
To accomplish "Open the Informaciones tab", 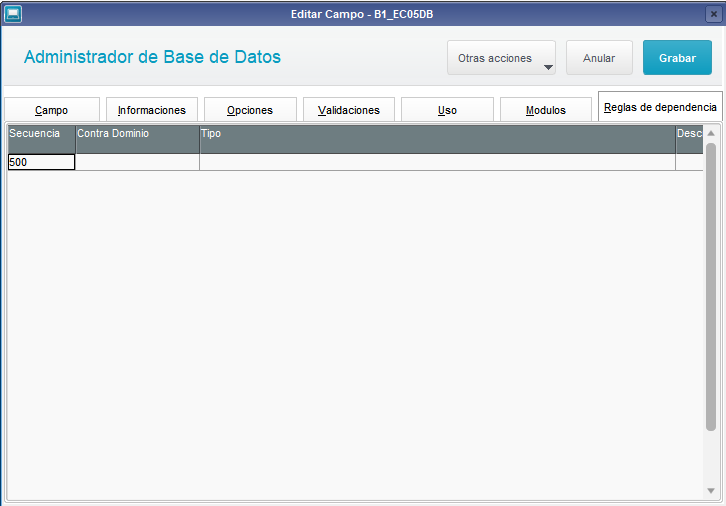I will click(x=152, y=110).
